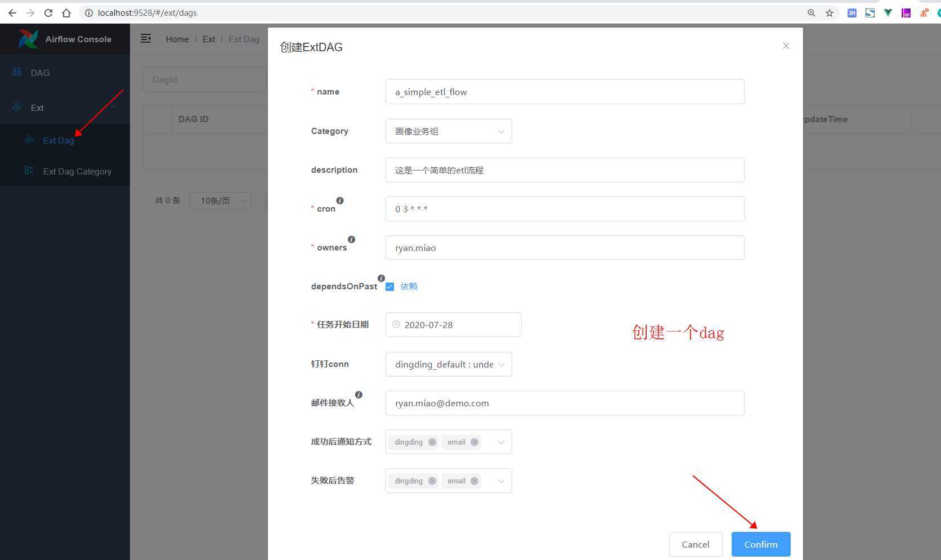Open the DAG sidebar menu
This screenshot has height=560, width=941.
[x=65, y=72]
